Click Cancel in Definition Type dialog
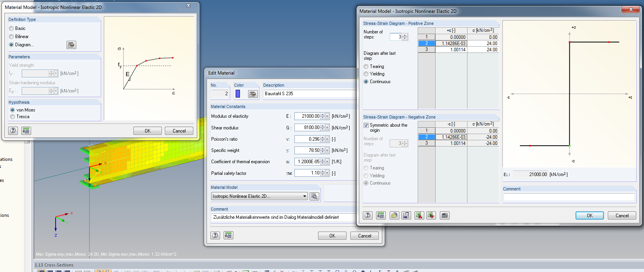The image size is (644, 272). click(x=179, y=131)
